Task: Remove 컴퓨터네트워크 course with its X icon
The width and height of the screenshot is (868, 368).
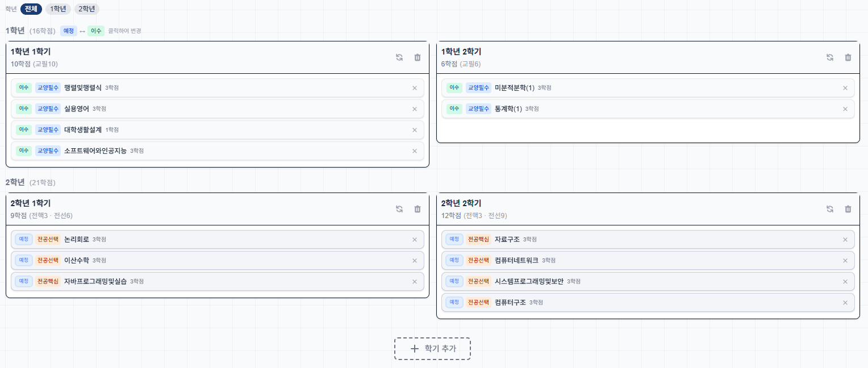Action: pos(845,261)
